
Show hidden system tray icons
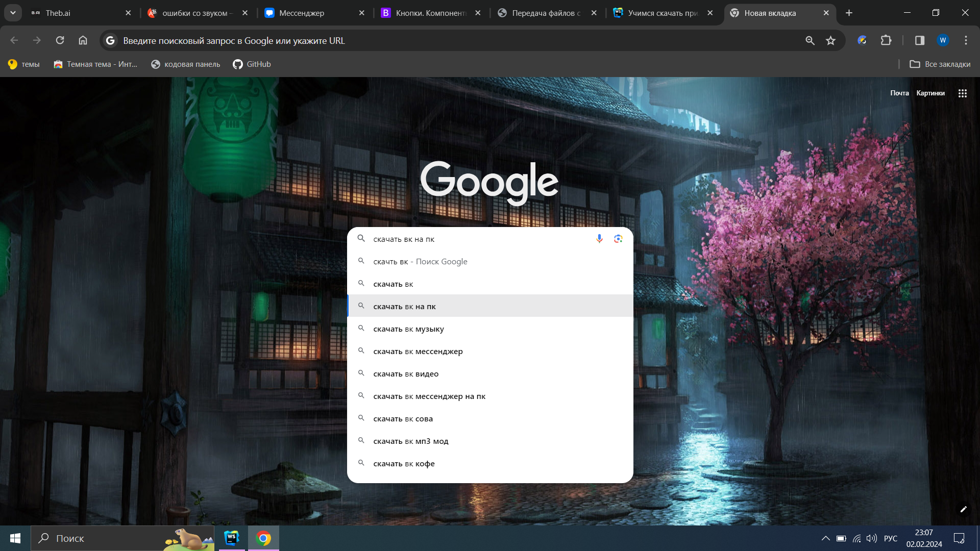coord(825,538)
